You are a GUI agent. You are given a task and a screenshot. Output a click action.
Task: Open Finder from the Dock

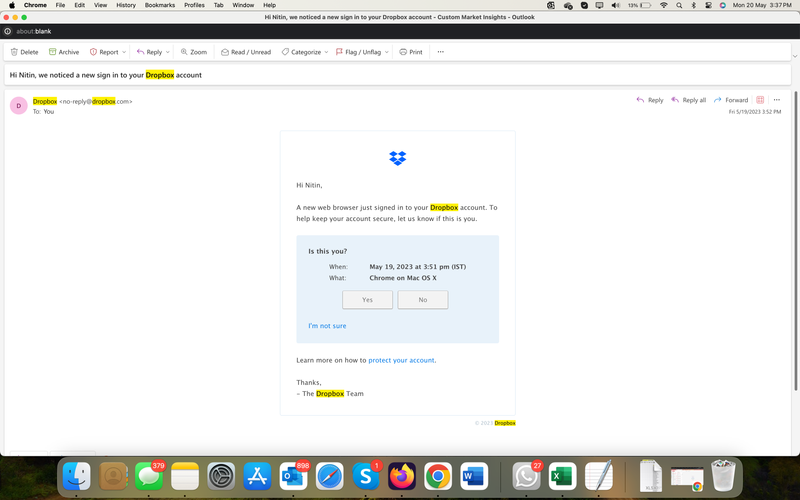tap(77, 476)
